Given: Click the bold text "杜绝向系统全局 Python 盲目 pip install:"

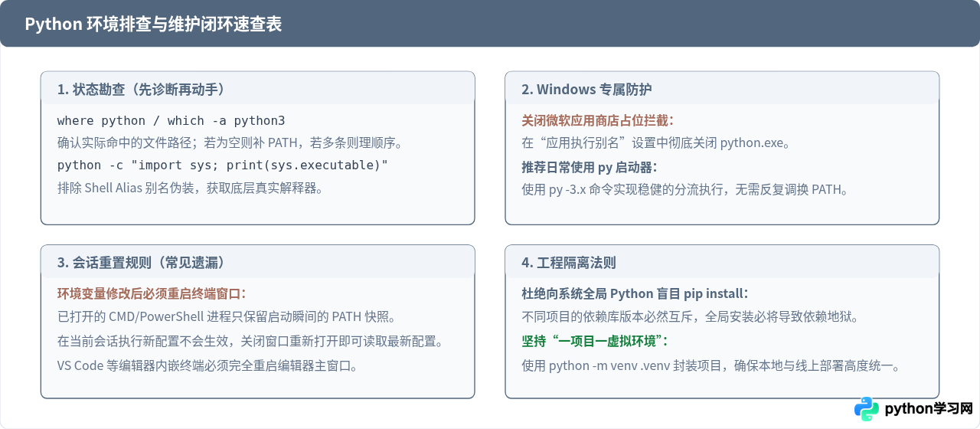Looking at the screenshot, I should (635, 293).
